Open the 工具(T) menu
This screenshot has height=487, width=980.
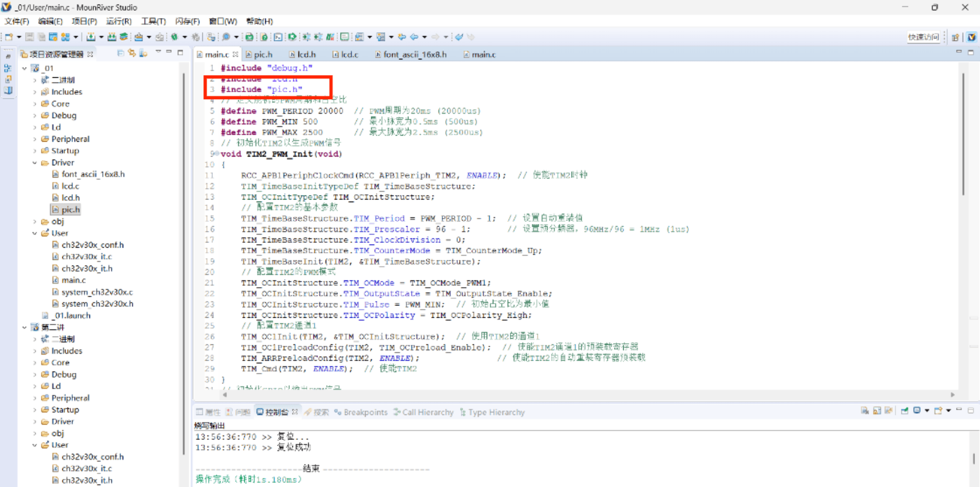(x=153, y=21)
